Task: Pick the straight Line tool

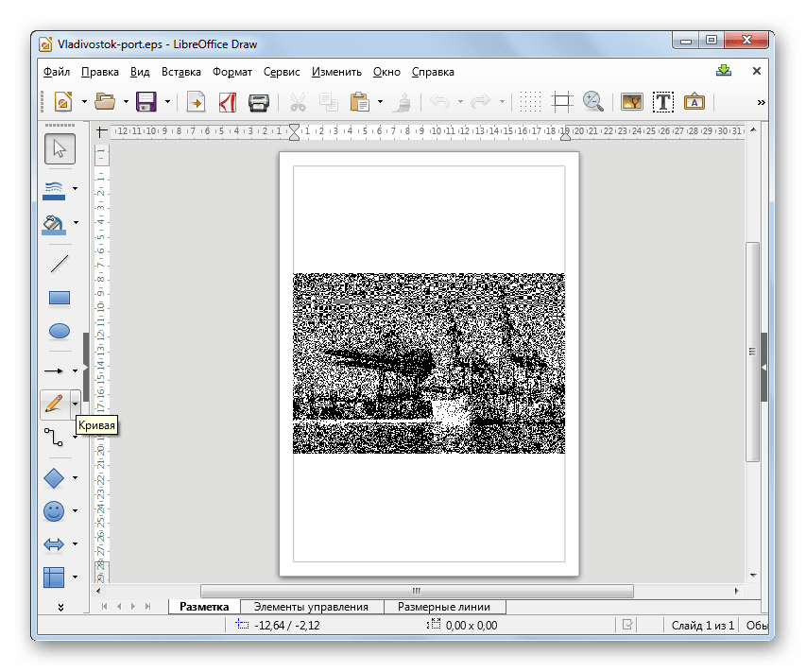Action: [59, 264]
